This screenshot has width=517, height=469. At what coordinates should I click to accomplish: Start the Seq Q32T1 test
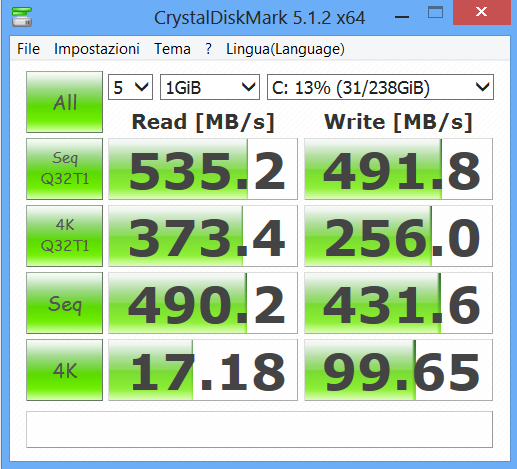click(x=65, y=169)
